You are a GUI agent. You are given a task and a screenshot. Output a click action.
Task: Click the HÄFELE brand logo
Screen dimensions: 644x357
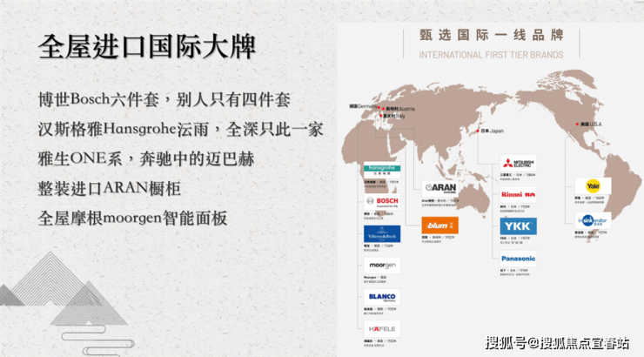pos(382,329)
